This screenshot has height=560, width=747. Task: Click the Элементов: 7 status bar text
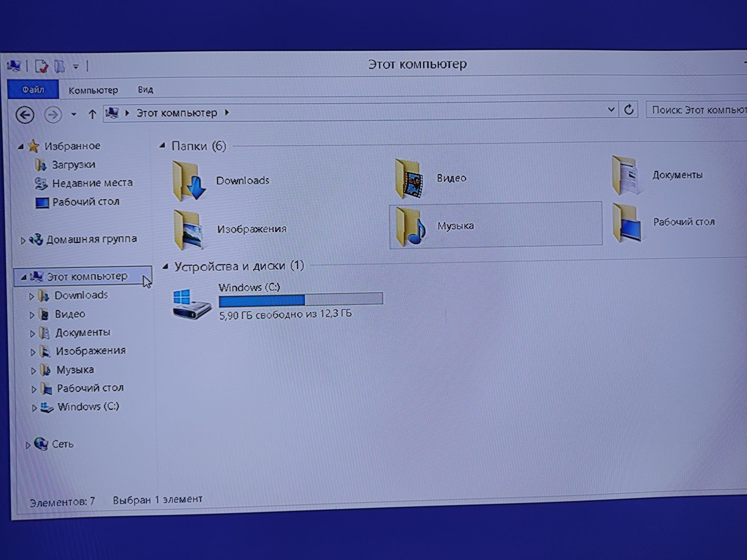coord(62,502)
